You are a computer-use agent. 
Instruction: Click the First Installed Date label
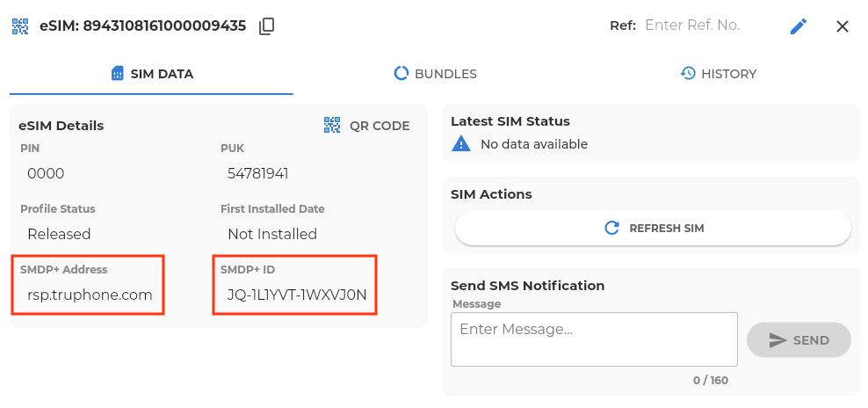pyautogui.click(x=273, y=209)
